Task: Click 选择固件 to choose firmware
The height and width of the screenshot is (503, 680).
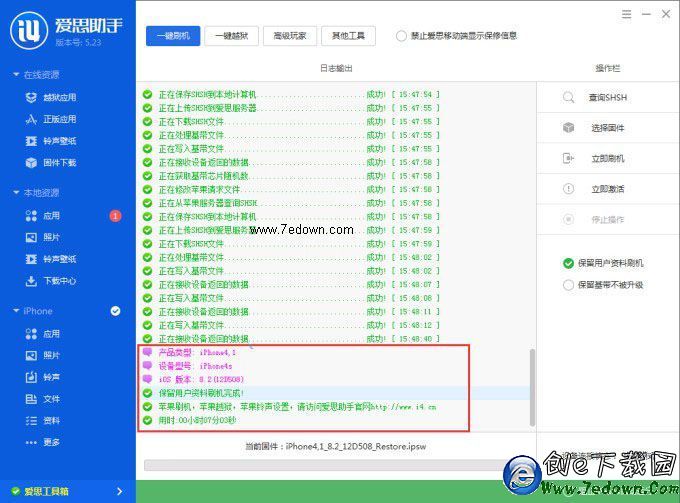Action: coord(605,128)
